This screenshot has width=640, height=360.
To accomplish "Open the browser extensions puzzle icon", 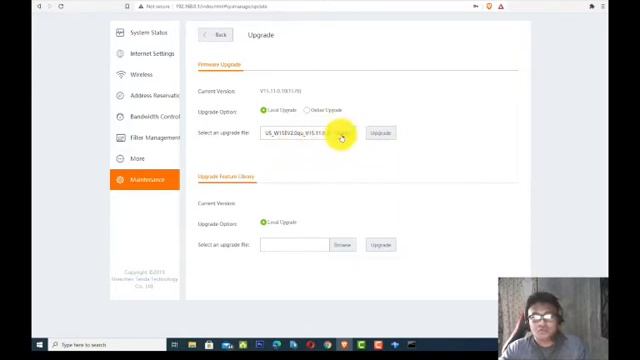I will pyautogui.click(x=591, y=7).
